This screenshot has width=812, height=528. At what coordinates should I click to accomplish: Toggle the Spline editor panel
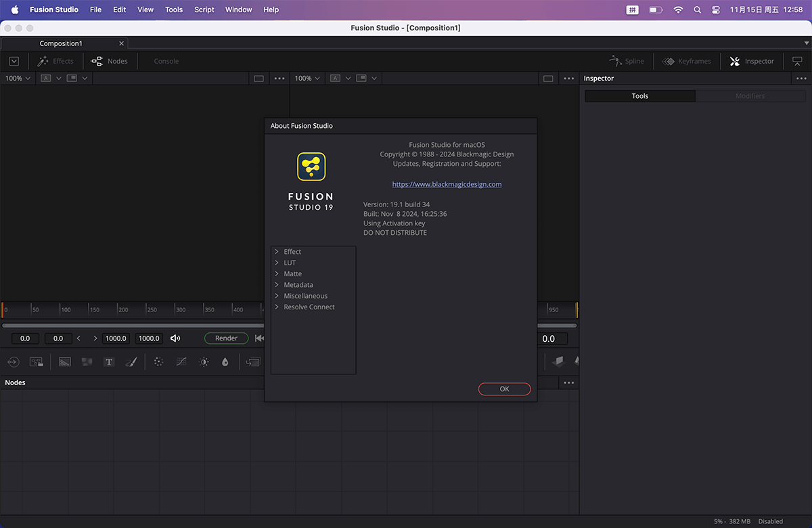click(x=627, y=61)
